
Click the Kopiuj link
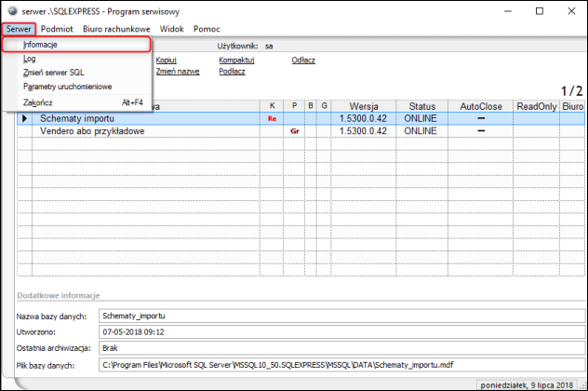(x=166, y=60)
